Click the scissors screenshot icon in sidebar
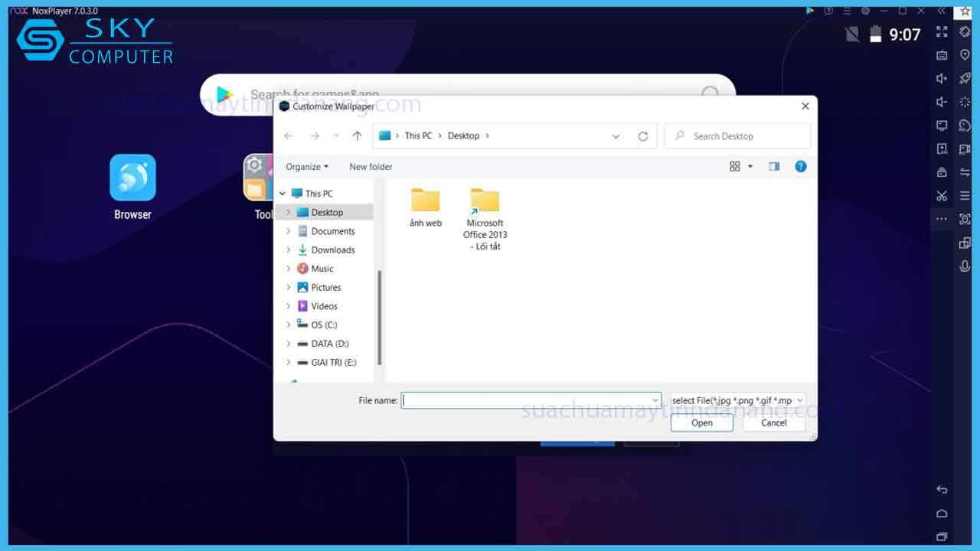Viewport: 980px width, 551px height. (x=942, y=196)
